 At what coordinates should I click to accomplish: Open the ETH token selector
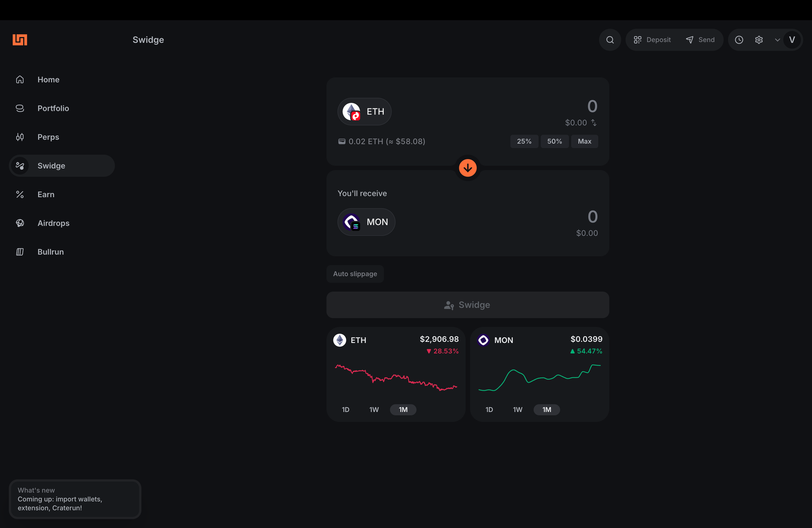click(364, 111)
